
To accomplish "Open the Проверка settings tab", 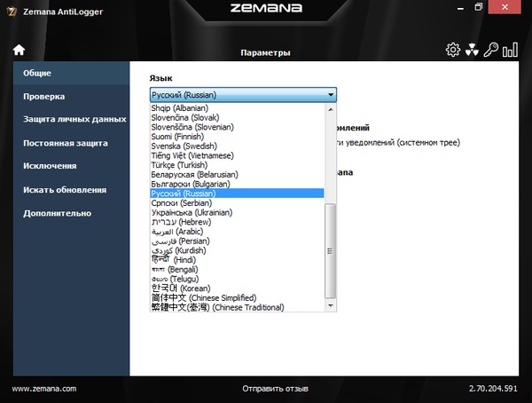I will (71, 97).
